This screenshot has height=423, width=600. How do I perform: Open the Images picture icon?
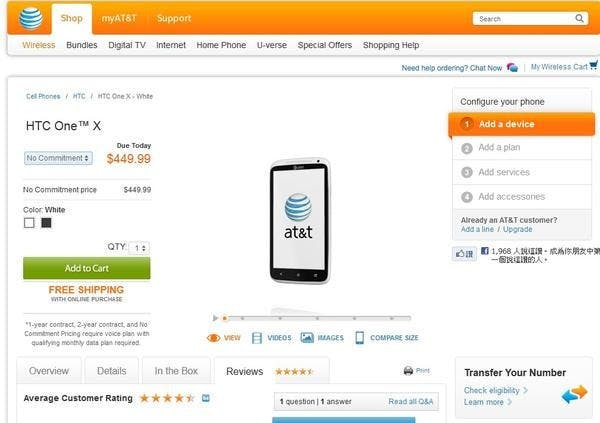click(x=307, y=338)
